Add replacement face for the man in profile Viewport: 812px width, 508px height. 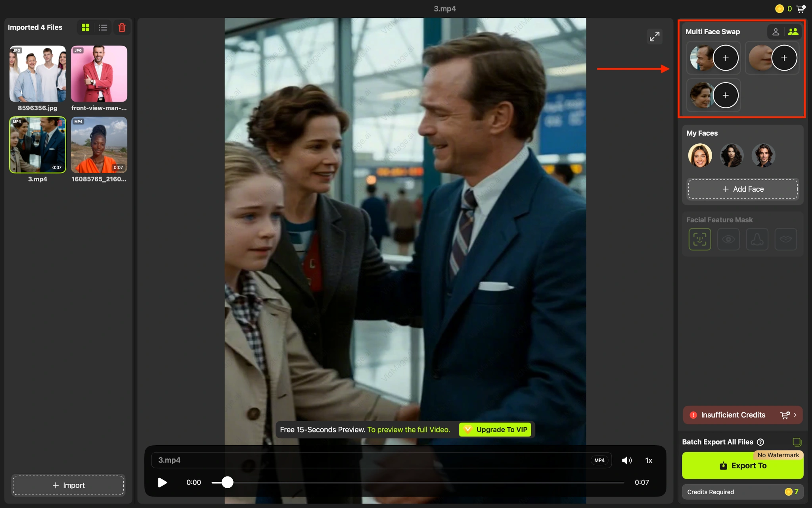726,58
